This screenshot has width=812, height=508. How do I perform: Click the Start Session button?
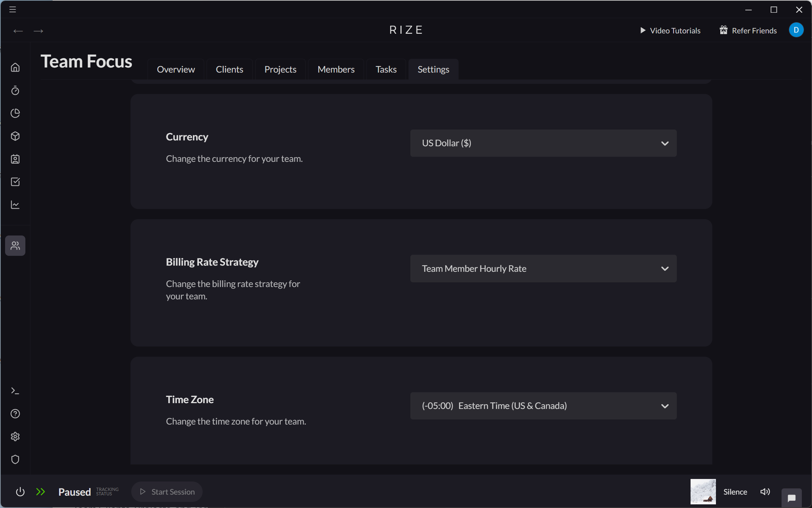pyautogui.click(x=167, y=492)
